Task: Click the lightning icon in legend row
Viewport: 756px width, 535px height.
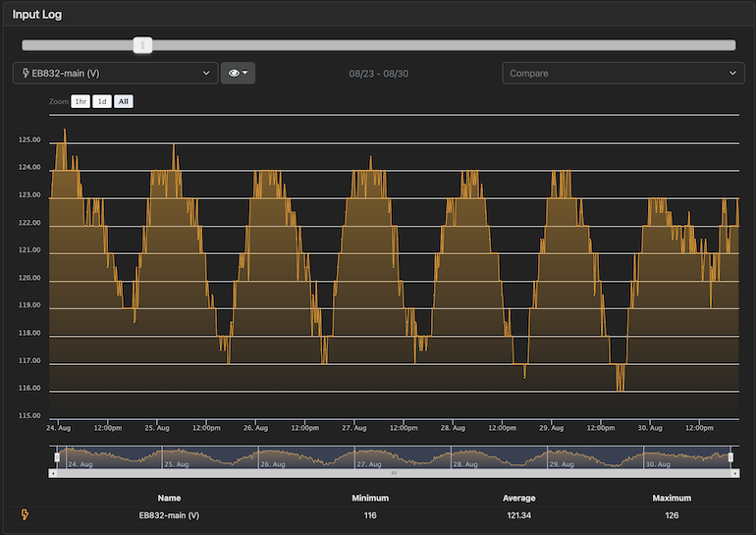Action: coord(25,514)
